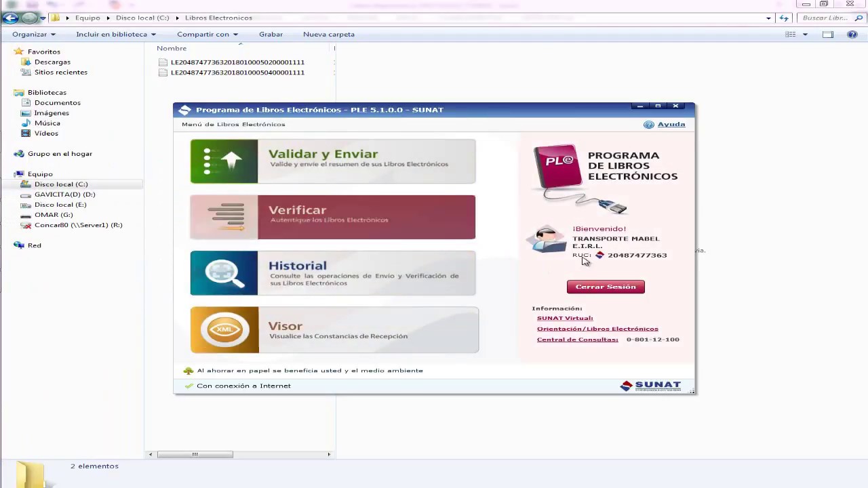
Task: Open Explorer help with the question mark icon
Action: click(852, 35)
